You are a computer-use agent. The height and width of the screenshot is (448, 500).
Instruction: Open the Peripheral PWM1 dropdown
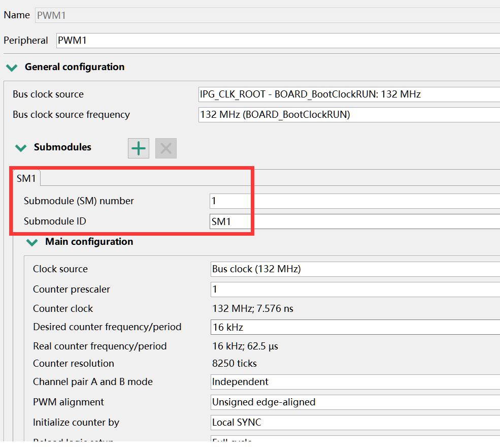pyautogui.click(x=278, y=41)
